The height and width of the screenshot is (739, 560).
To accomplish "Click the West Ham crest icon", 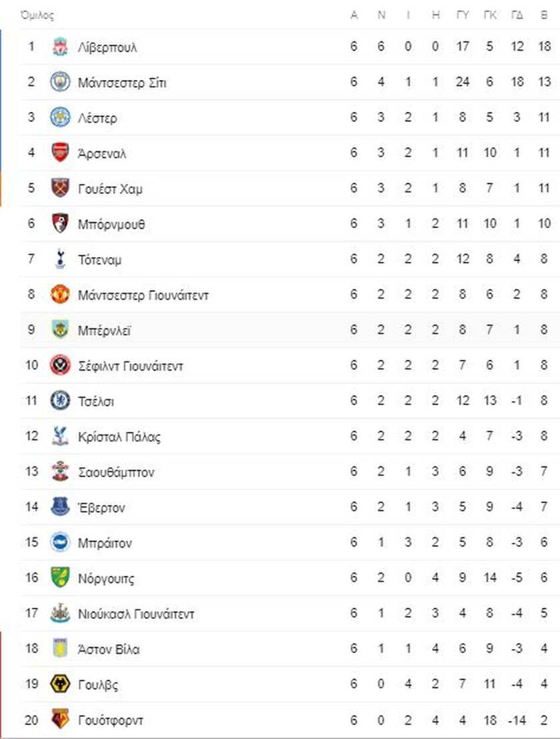I will (x=60, y=188).
